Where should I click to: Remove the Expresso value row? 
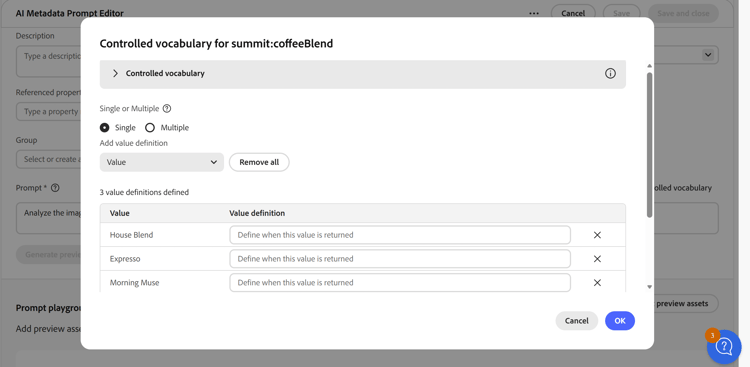click(x=597, y=259)
